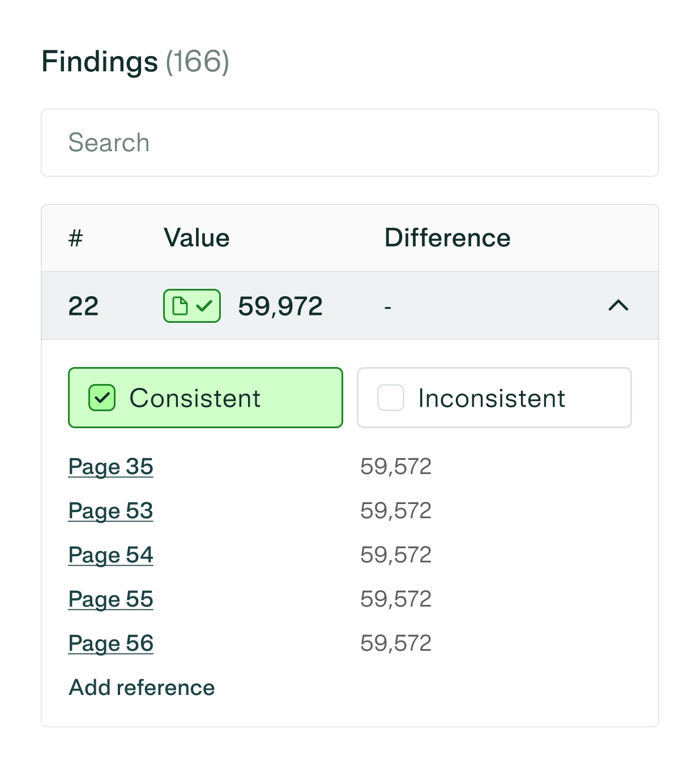The height and width of the screenshot is (768, 700).
Task: Go to the Page 53 reference
Action: coord(110,511)
